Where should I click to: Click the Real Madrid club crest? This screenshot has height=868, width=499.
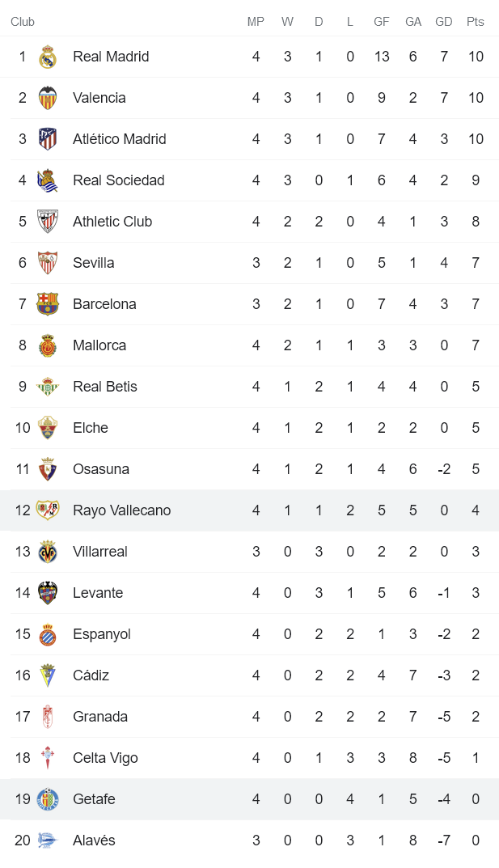[x=47, y=57]
